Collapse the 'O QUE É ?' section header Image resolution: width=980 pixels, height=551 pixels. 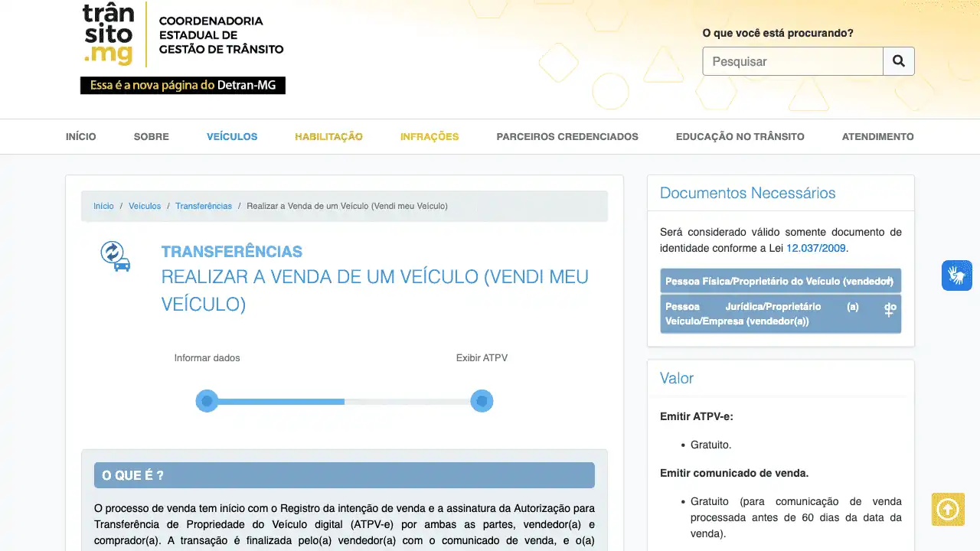tap(344, 475)
